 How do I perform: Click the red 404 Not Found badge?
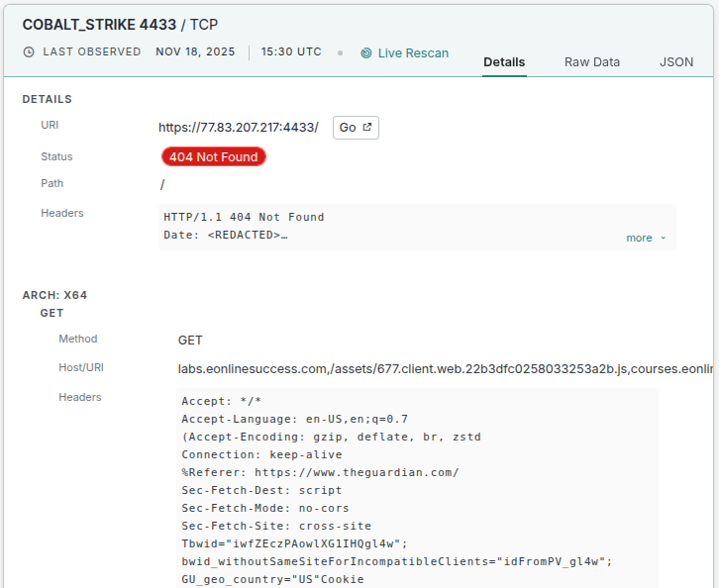[213, 156]
